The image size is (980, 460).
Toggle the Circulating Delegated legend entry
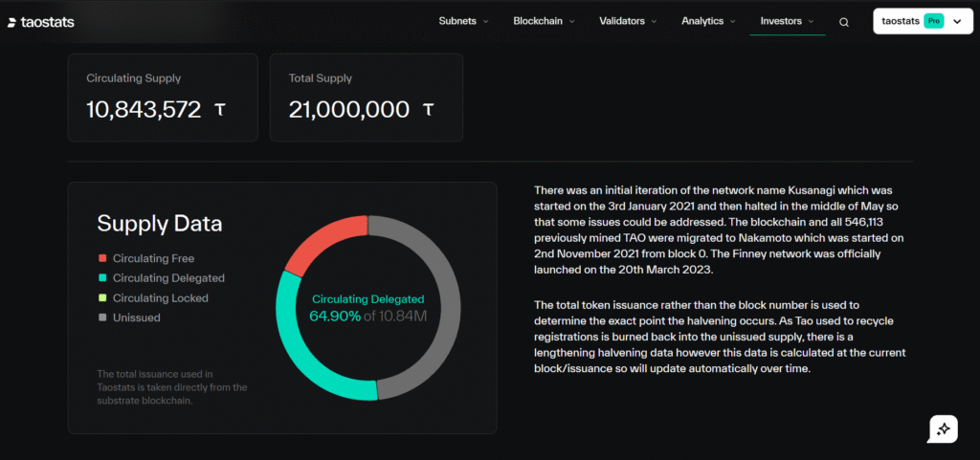(167, 278)
